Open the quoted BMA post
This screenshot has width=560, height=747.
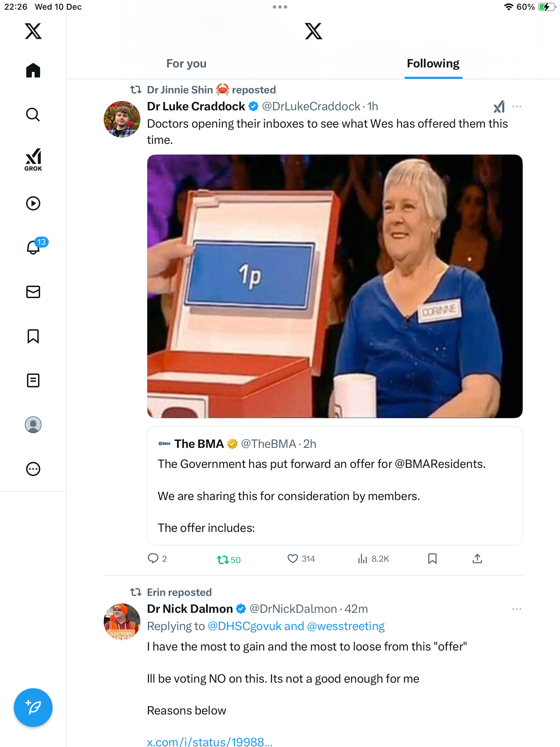(x=335, y=486)
